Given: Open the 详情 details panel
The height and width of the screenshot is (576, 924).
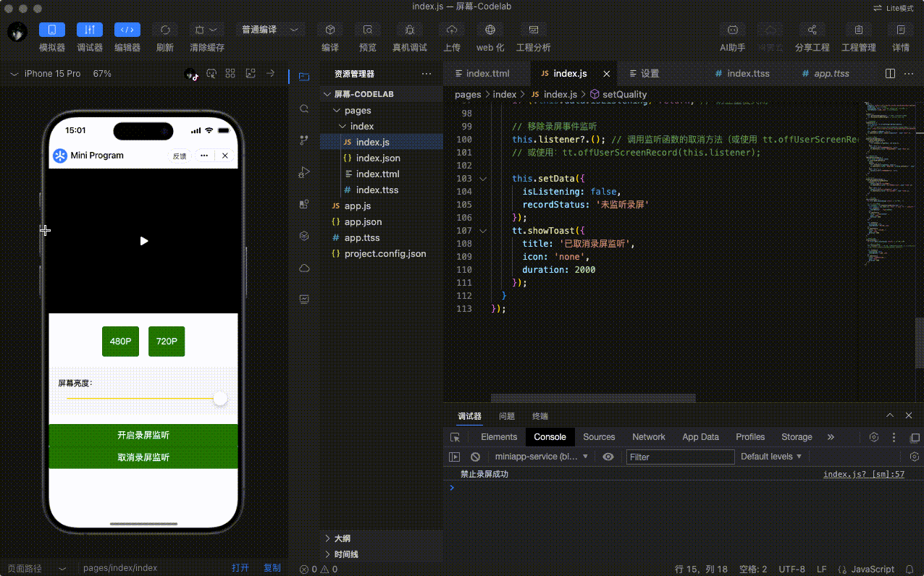Looking at the screenshot, I should pyautogui.click(x=901, y=30).
